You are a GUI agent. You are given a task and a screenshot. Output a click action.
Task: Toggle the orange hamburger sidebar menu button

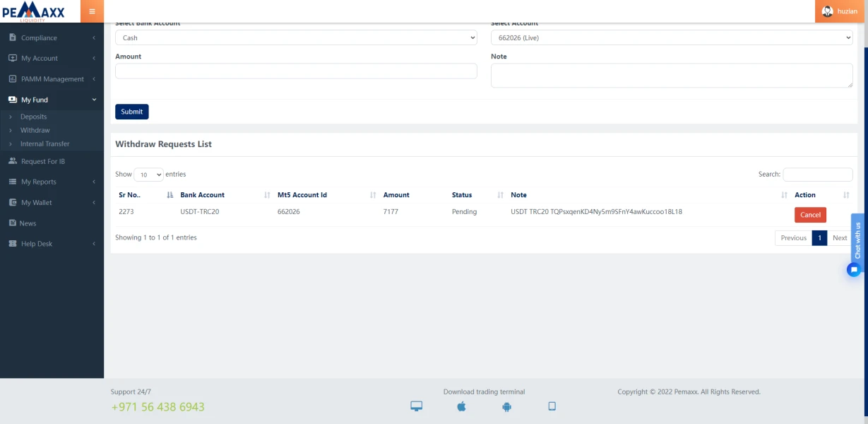coord(92,11)
